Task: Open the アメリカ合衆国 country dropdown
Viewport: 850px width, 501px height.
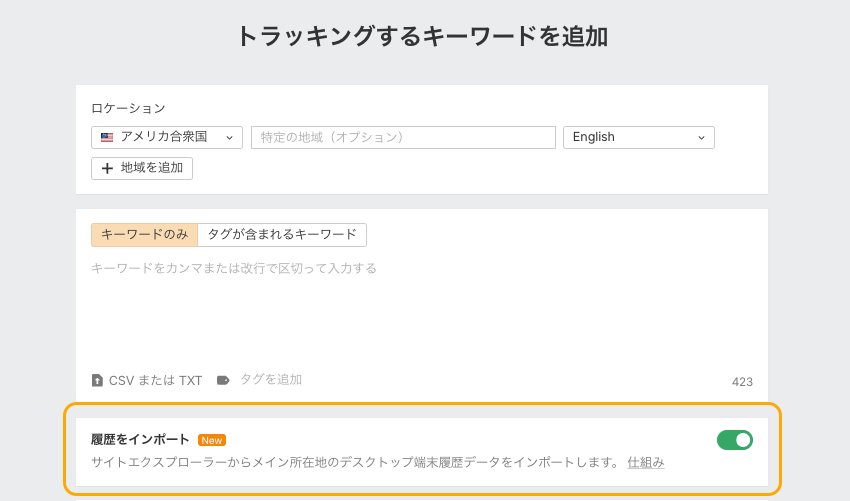Action: (167, 137)
